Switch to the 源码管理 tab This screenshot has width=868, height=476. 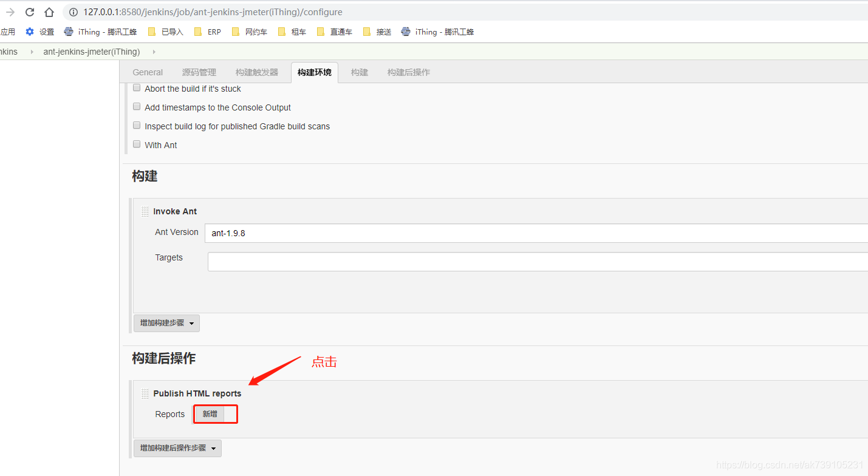(x=199, y=72)
